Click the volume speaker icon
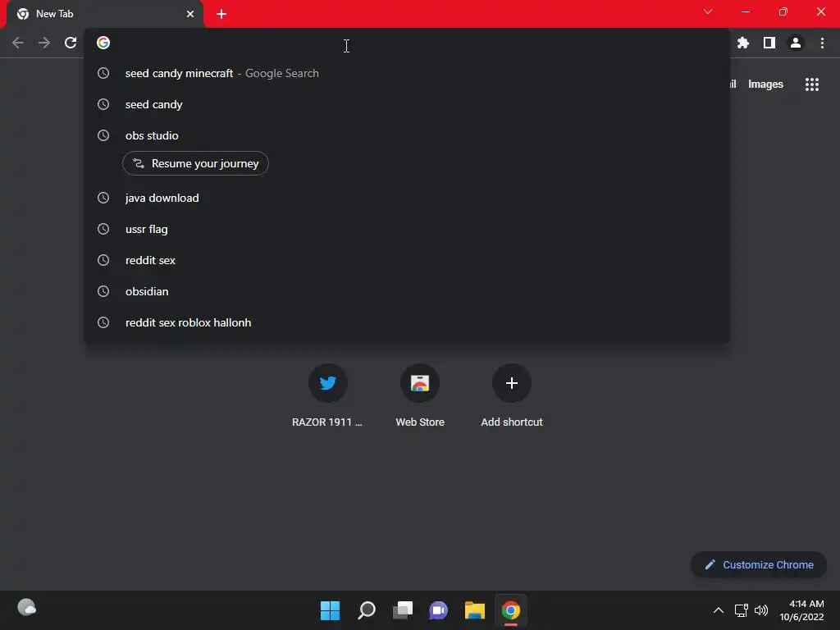 coord(760,610)
